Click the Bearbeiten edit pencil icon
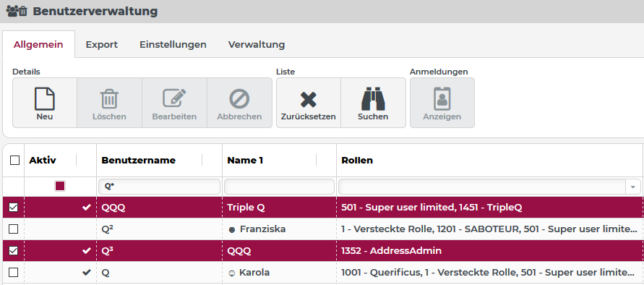Image resolution: width=644 pixels, height=285 pixels. pyautogui.click(x=174, y=98)
